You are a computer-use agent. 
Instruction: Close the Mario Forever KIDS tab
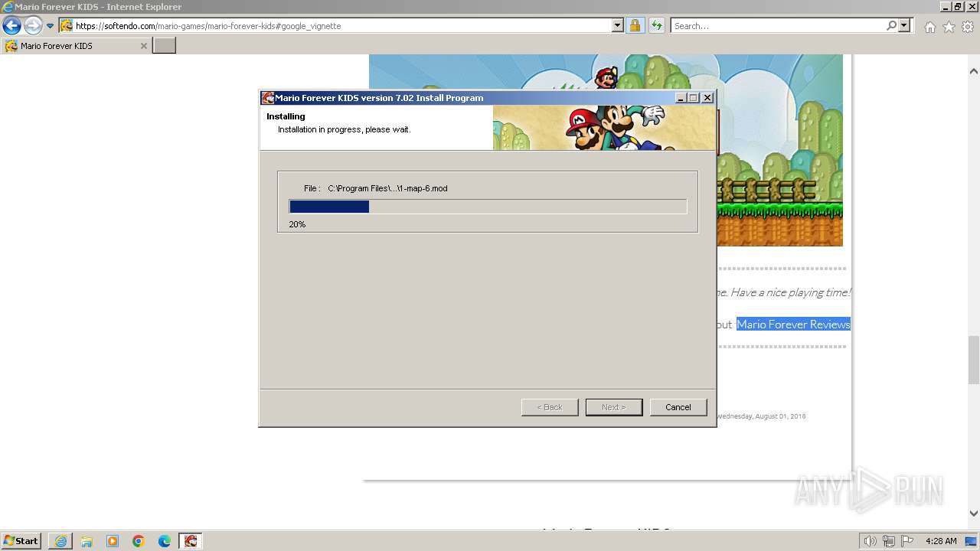click(143, 46)
